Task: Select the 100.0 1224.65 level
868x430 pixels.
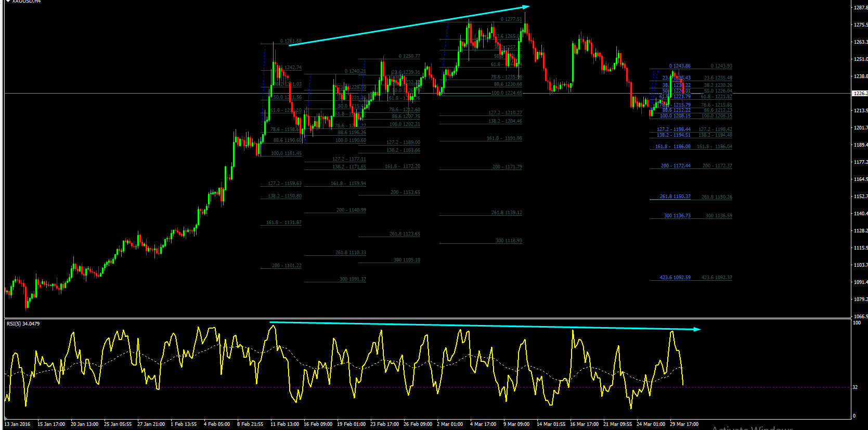Action: pyautogui.click(x=507, y=93)
